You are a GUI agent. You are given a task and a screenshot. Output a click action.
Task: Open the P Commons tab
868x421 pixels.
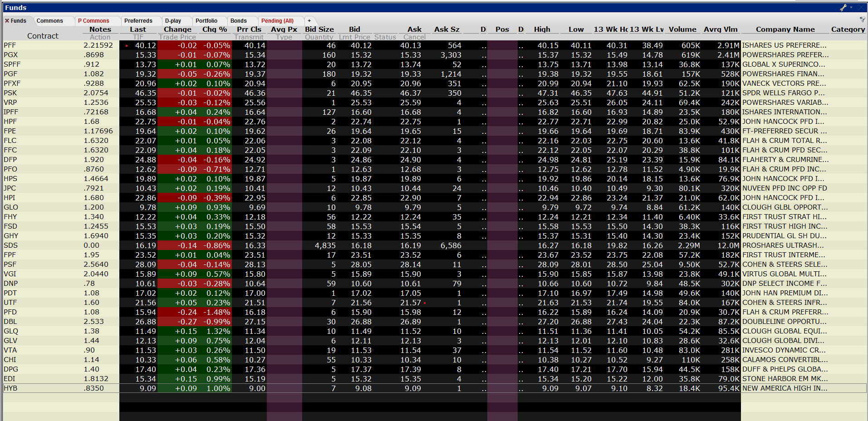93,21
